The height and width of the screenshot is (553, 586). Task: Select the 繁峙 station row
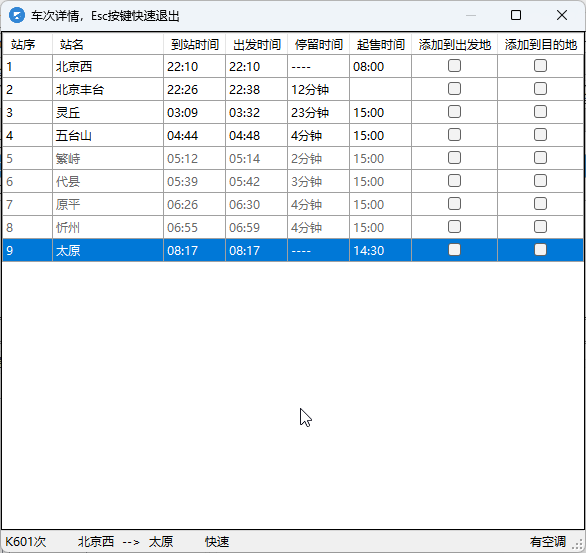[x=293, y=158]
